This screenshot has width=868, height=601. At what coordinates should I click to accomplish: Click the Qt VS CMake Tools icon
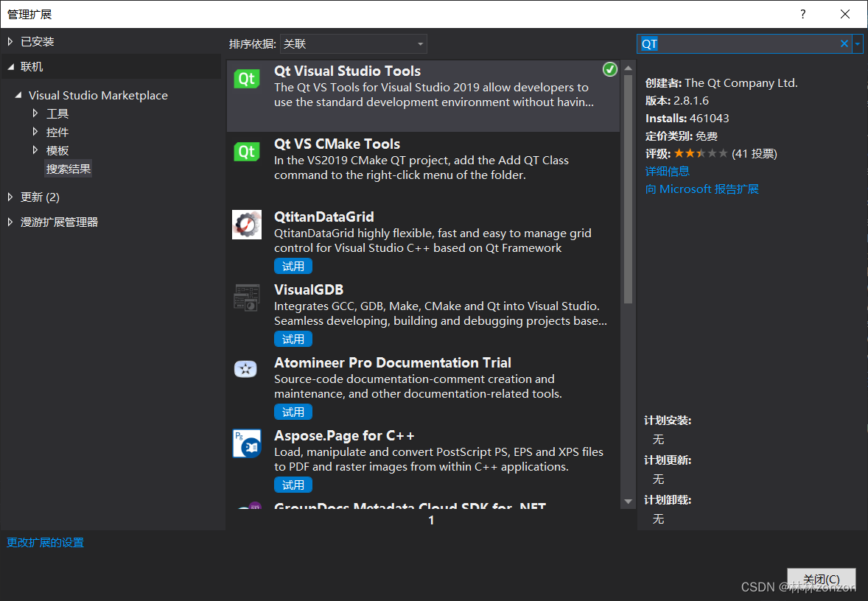pyautogui.click(x=247, y=152)
